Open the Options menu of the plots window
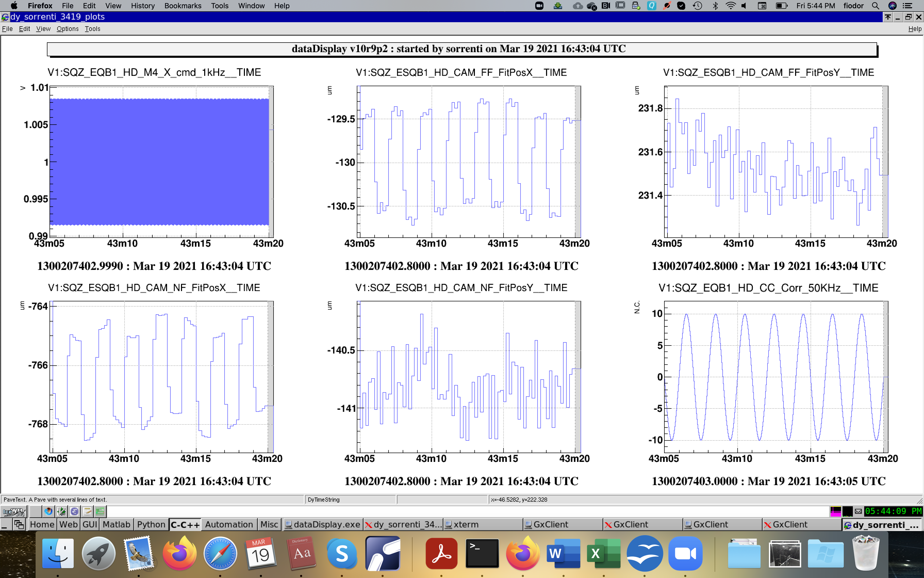This screenshot has width=924, height=578. [x=68, y=29]
